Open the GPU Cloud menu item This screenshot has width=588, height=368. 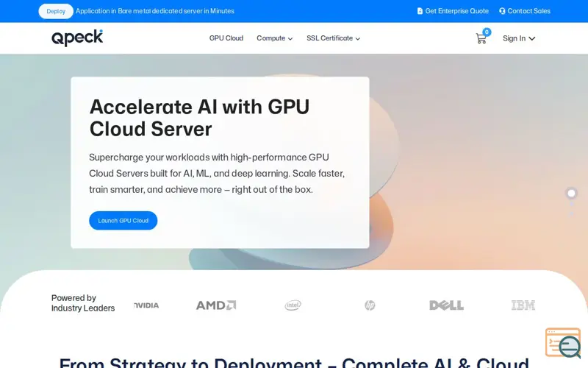[226, 38]
